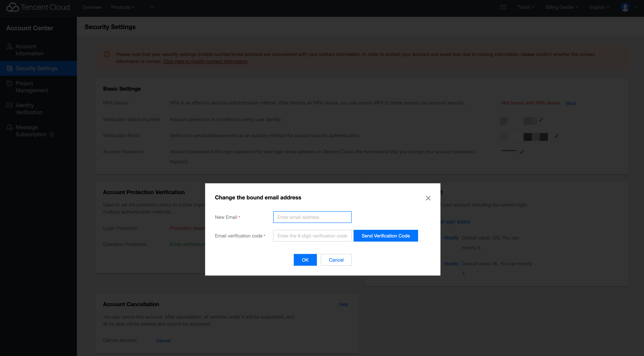Click the login status link

[455, 222]
